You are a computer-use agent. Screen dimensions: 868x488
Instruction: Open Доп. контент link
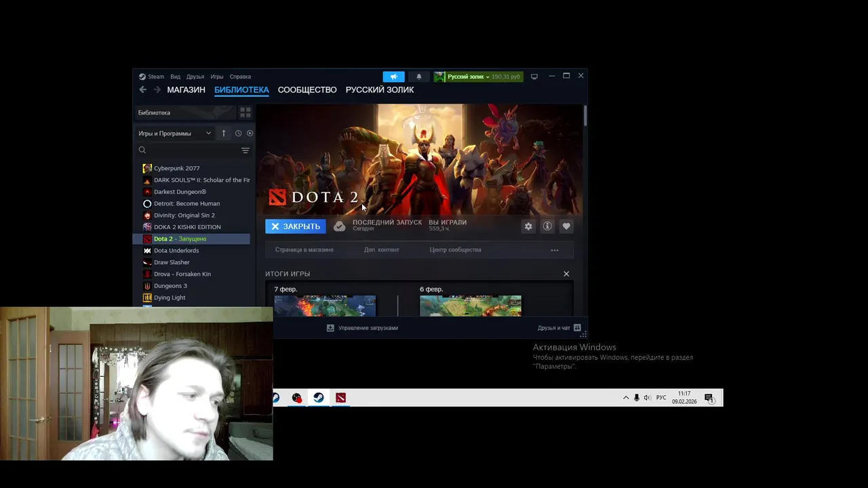382,249
